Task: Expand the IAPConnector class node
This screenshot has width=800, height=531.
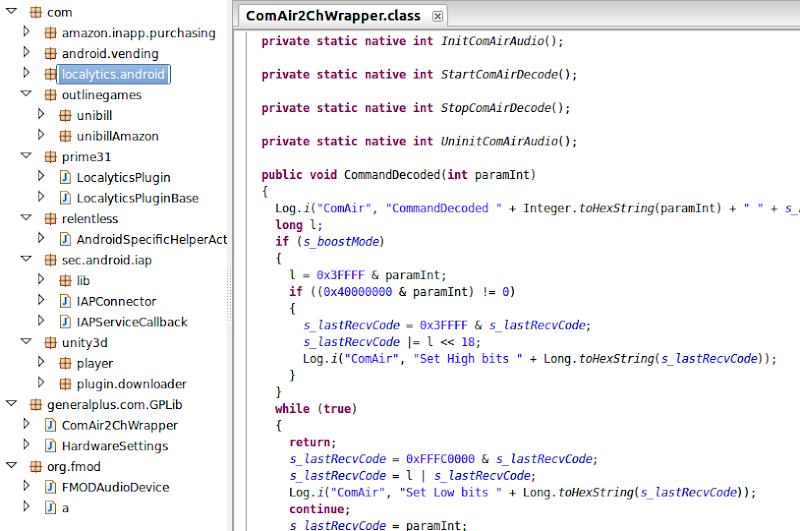Action: coord(41,300)
